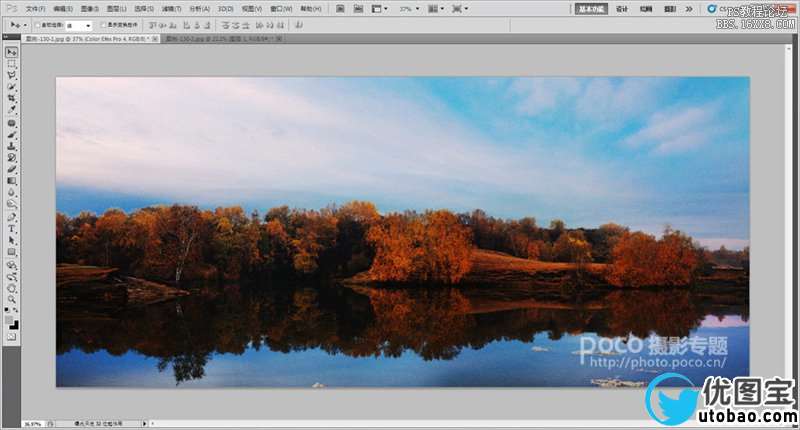800x430 pixels.
Task: Click distribute right edges icon
Action: tap(280, 25)
